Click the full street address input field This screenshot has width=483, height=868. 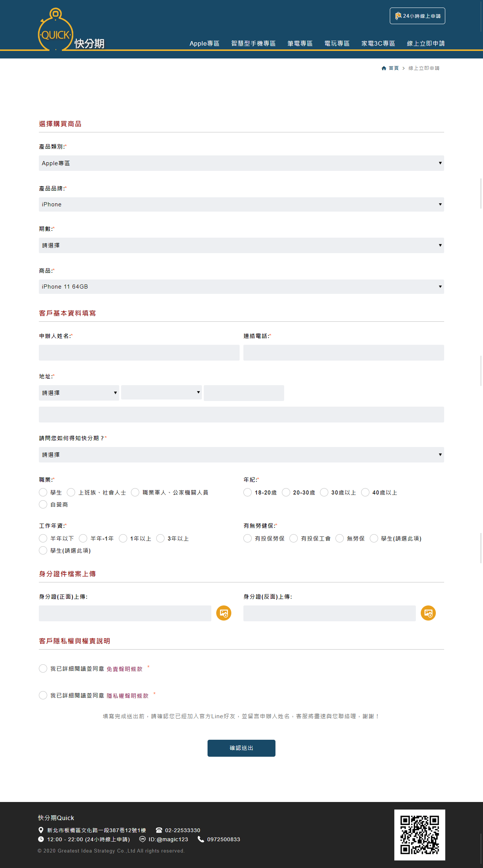coord(241,415)
